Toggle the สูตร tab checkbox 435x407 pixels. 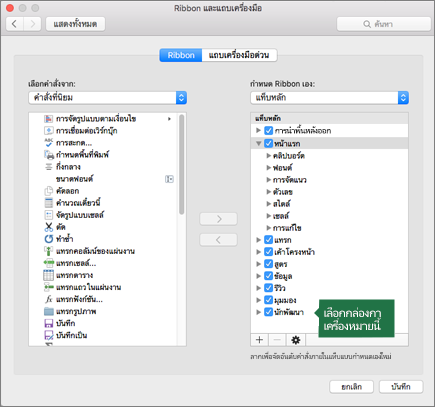269,264
